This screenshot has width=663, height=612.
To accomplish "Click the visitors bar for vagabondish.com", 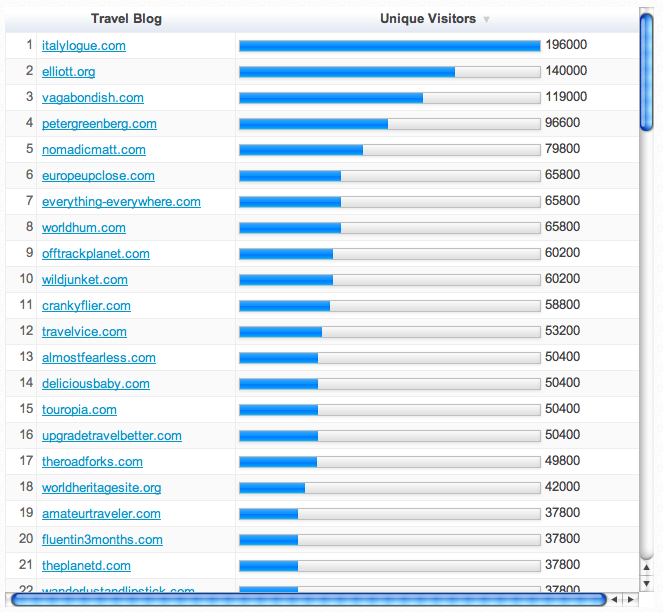I will [x=390, y=98].
